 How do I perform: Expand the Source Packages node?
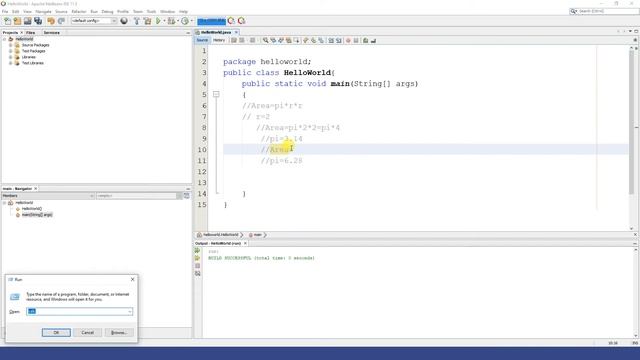tap(11, 45)
